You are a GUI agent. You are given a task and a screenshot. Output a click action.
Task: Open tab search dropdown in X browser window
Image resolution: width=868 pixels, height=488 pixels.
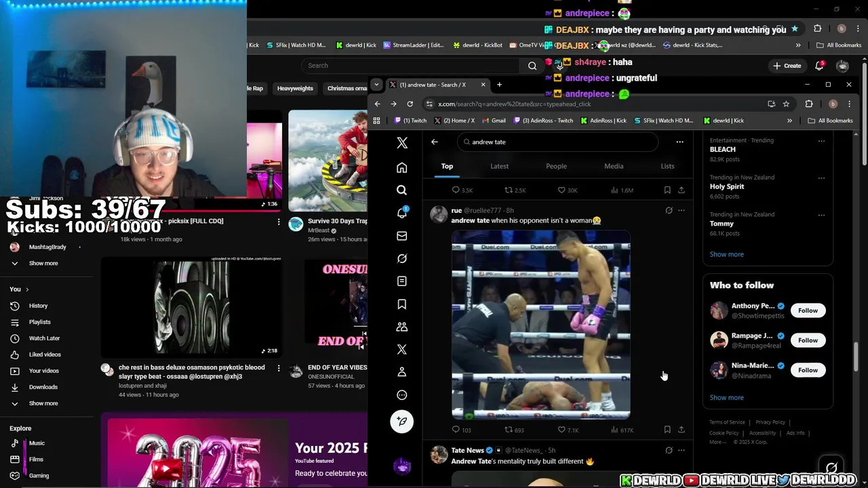[x=376, y=85]
